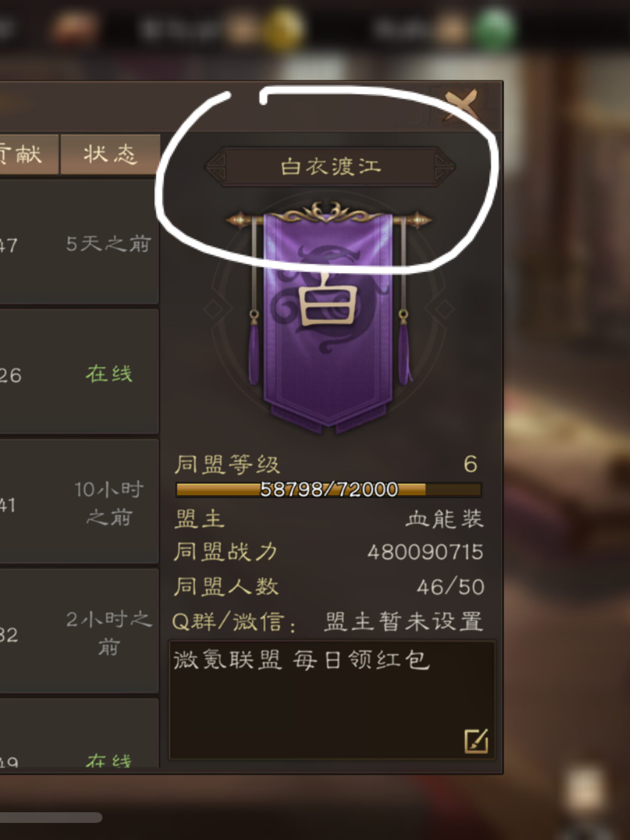Click the 同盟人数 46/50 count

click(x=451, y=587)
